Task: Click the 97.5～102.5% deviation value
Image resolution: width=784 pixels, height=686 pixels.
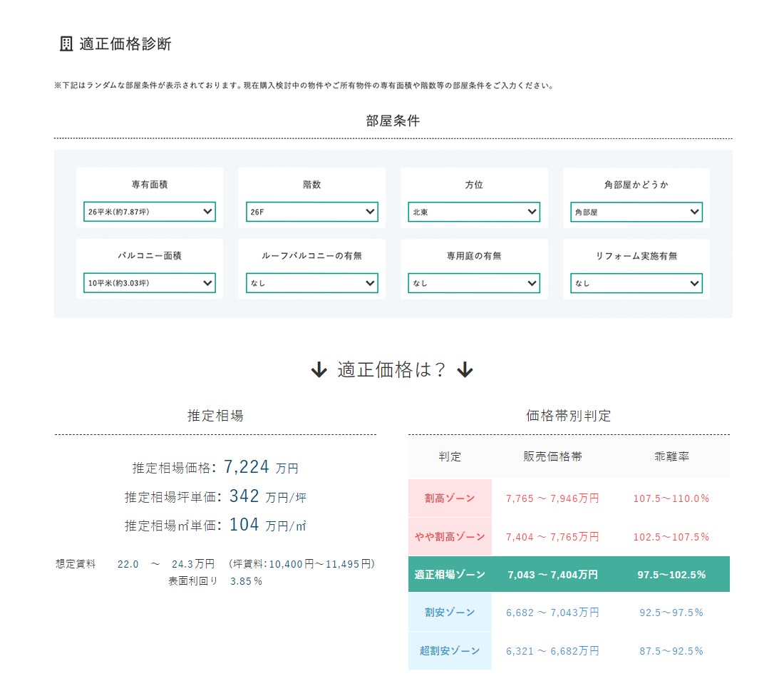Action: pyautogui.click(x=671, y=575)
